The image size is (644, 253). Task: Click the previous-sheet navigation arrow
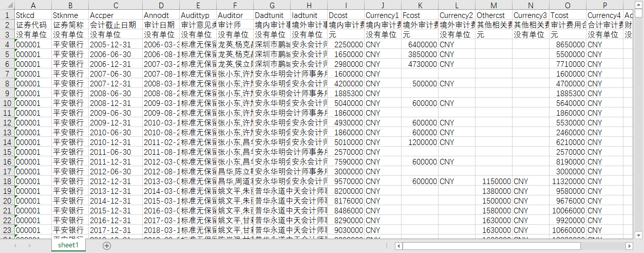point(15,246)
